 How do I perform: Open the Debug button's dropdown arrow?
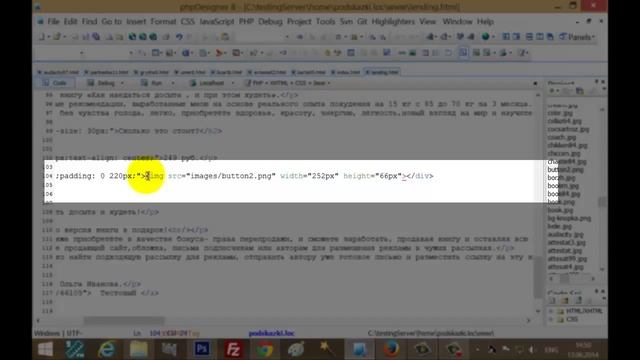point(122,83)
